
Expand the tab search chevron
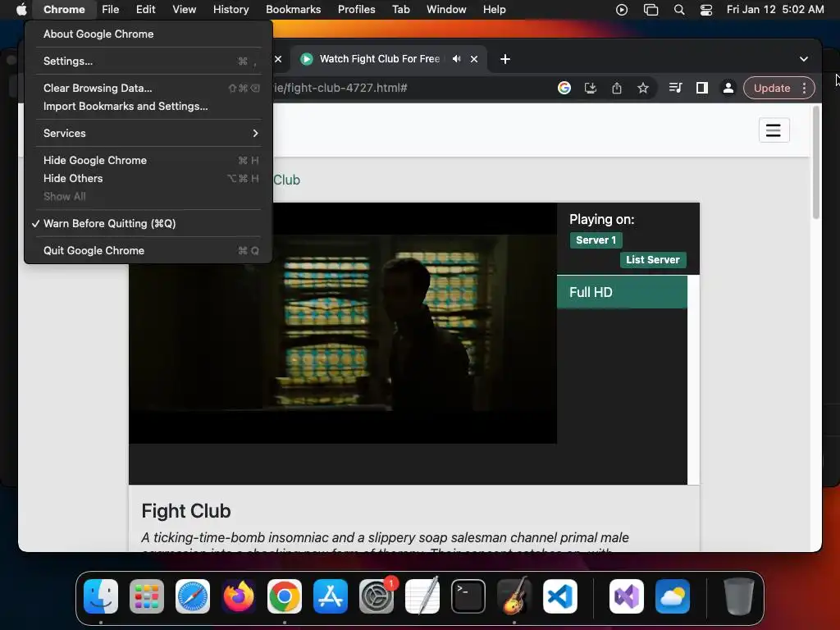coord(804,59)
